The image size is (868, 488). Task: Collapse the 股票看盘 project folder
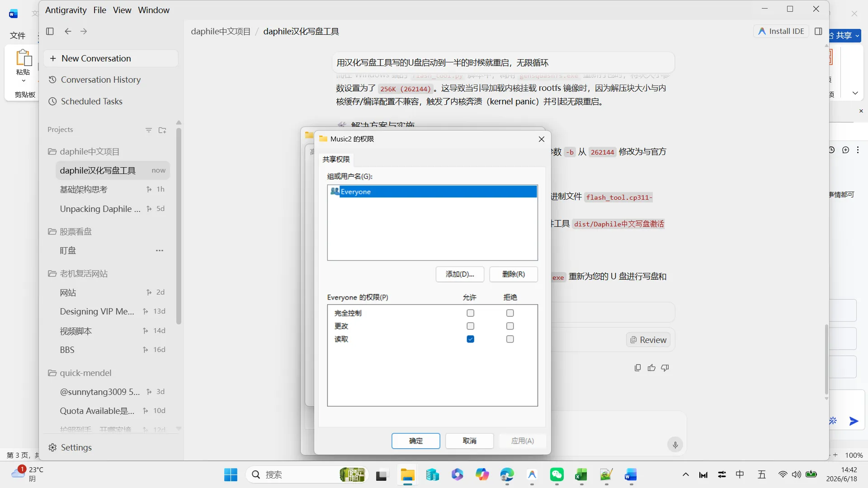point(52,232)
